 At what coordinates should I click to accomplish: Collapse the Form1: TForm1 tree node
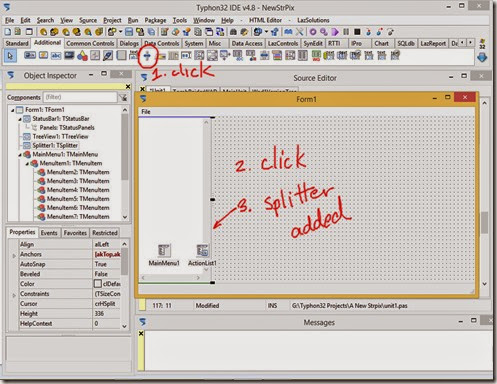tap(12, 110)
